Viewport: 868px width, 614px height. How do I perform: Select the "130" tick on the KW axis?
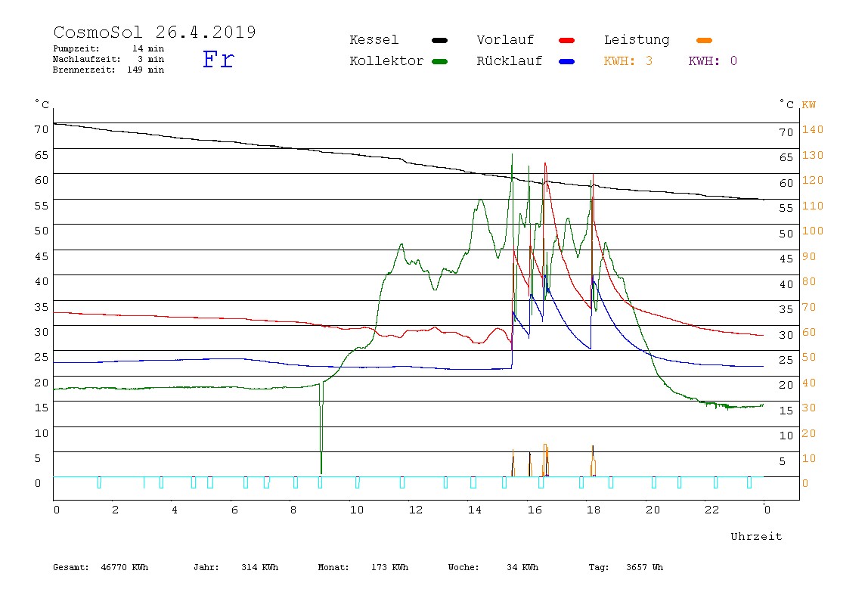tap(813, 155)
